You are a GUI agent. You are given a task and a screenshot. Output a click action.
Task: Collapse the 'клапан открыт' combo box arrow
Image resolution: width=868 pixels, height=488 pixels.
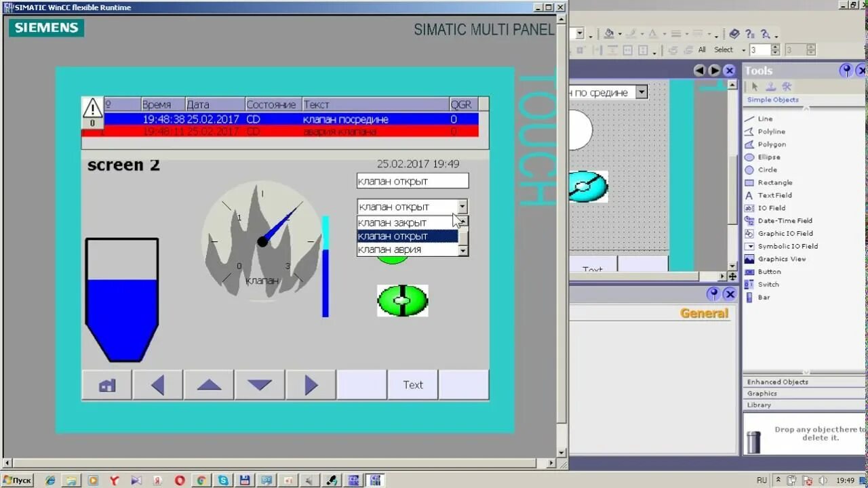tap(462, 207)
